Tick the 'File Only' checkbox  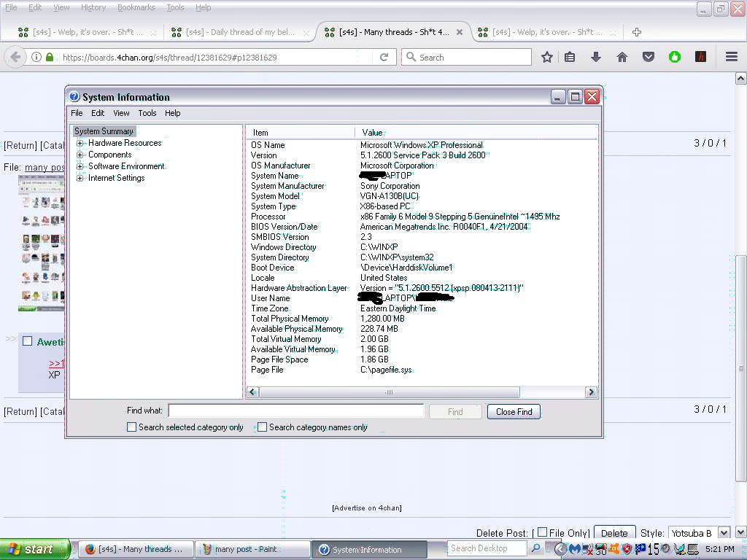pyautogui.click(x=542, y=532)
